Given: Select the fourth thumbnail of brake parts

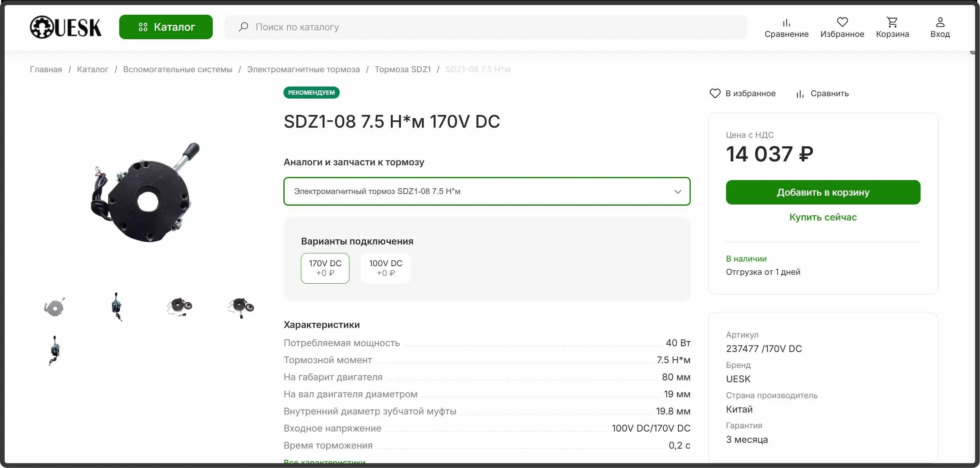Looking at the screenshot, I should 241,307.
